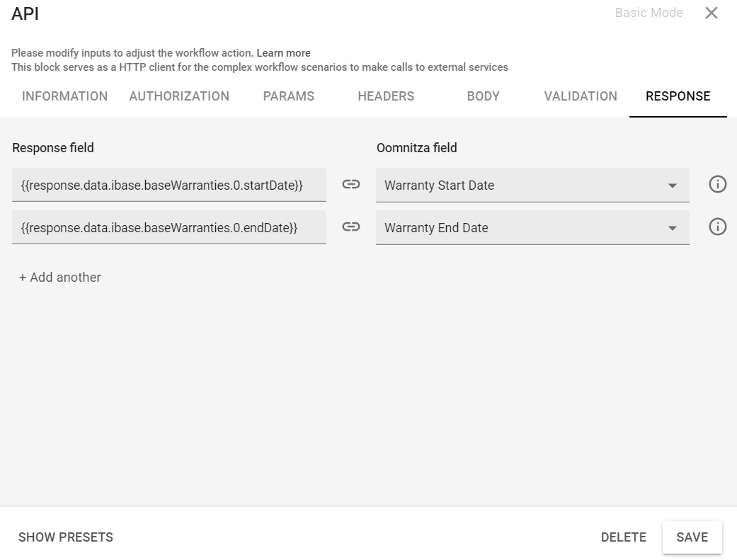The image size is (737, 560).
Task: Open the Warranty End Date field dropdown
Action: (x=531, y=227)
